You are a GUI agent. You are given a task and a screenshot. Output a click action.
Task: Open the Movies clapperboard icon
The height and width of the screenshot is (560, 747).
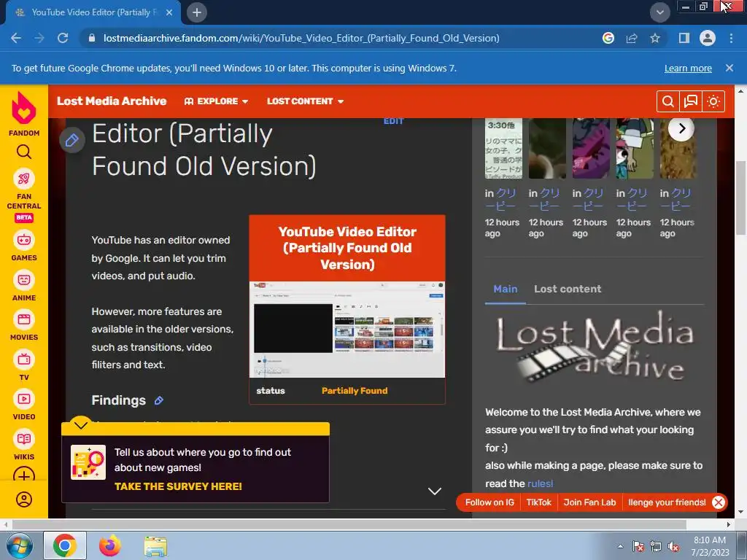24,319
